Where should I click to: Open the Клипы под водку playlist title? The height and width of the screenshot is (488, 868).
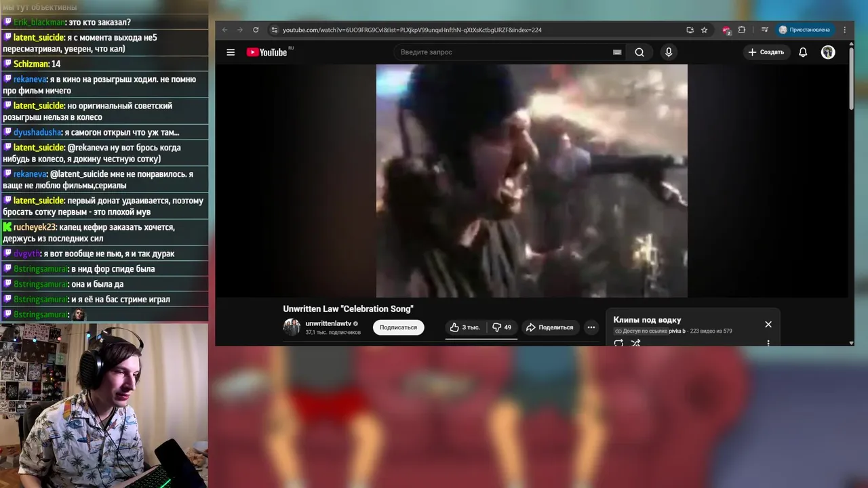tap(647, 320)
